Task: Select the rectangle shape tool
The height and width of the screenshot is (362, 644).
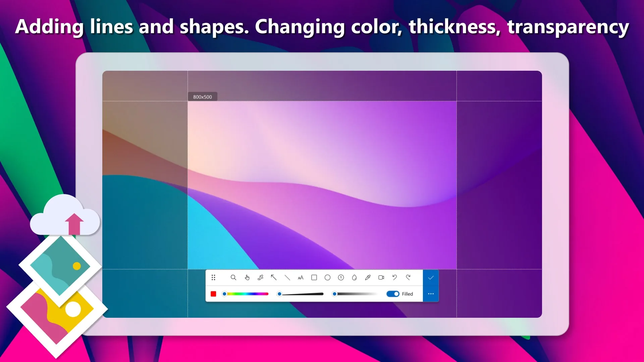Action: [314, 278]
